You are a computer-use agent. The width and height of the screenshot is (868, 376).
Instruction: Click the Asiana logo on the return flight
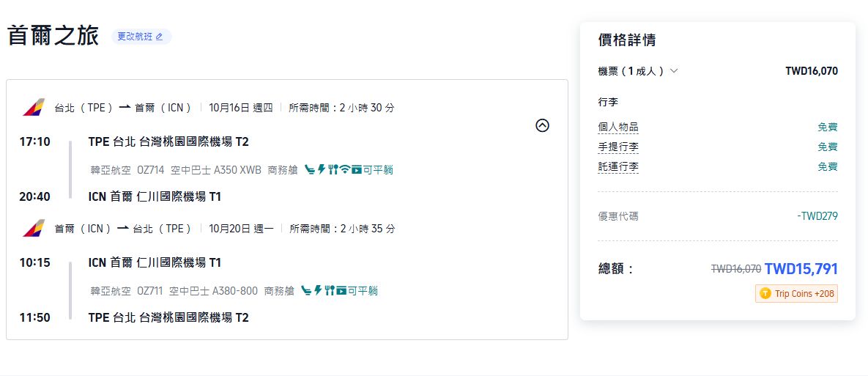[33, 229]
